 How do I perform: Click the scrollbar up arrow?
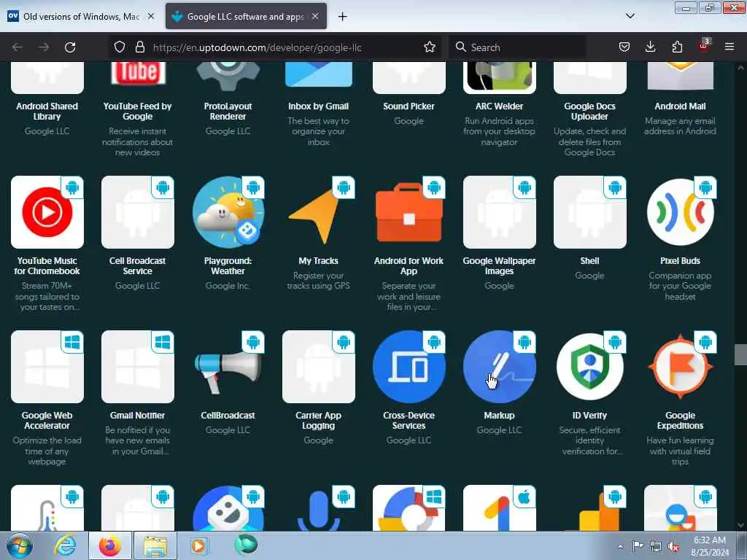coord(740,68)
